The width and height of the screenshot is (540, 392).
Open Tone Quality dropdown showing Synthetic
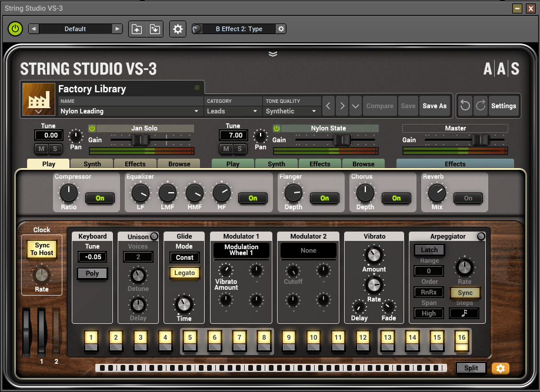click(291, 111)
